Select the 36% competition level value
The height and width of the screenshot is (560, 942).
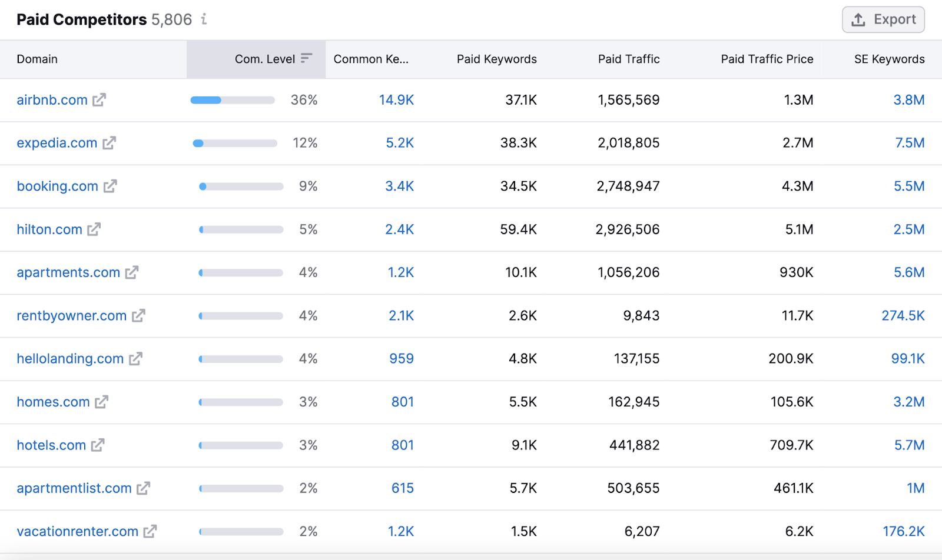304,100
